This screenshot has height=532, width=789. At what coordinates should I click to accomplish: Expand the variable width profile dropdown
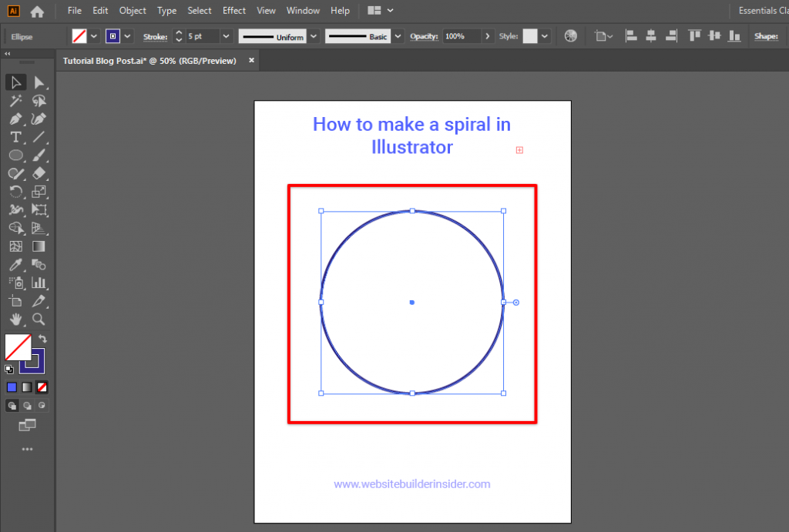pyautogui.click(x=313, y=35)
